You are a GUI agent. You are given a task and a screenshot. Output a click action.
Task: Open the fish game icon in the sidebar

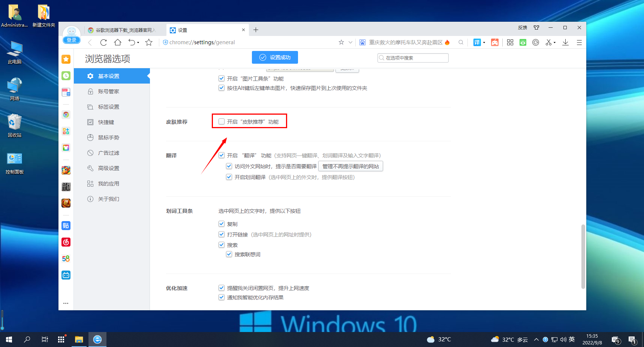66,170
